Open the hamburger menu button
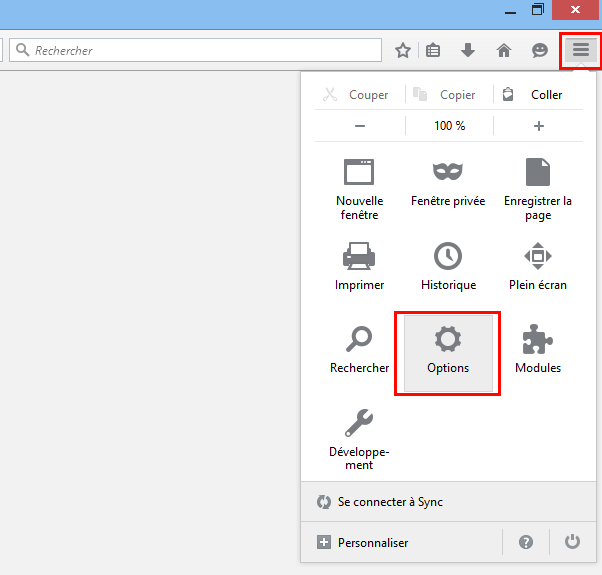The height and width of the screenshot is (575, 602). 580,50
